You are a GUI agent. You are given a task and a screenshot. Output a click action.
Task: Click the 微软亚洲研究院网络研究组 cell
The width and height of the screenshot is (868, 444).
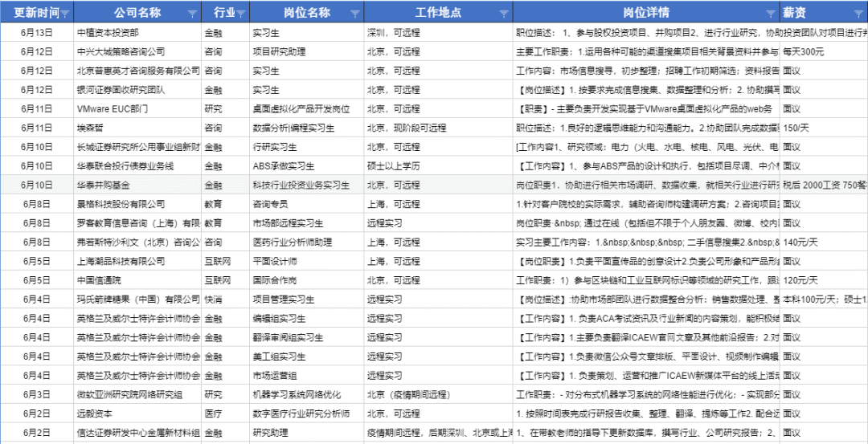(138, 394)
